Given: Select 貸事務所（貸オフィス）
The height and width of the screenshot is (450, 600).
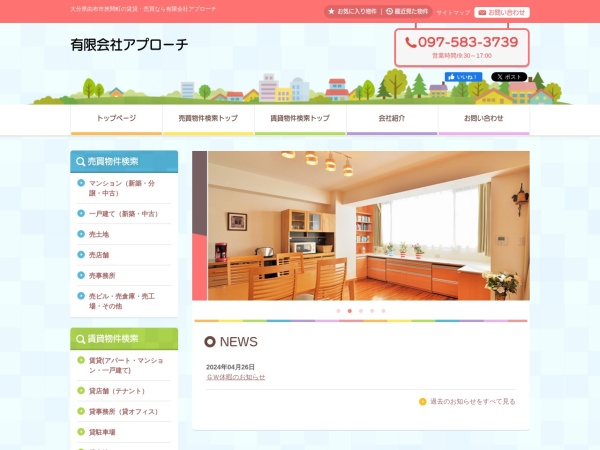Looking at the screenshot, I should (123, 411).
